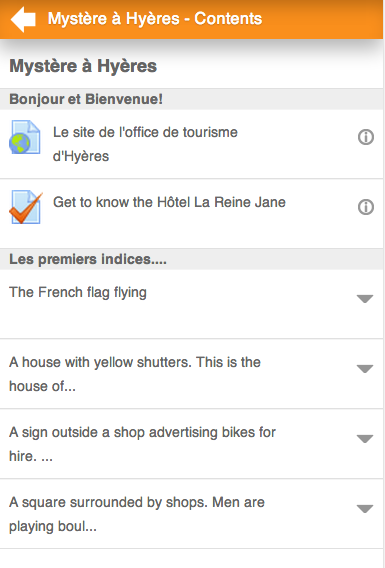Show info for Hôtel La Reine Jane

click(366, 207)
